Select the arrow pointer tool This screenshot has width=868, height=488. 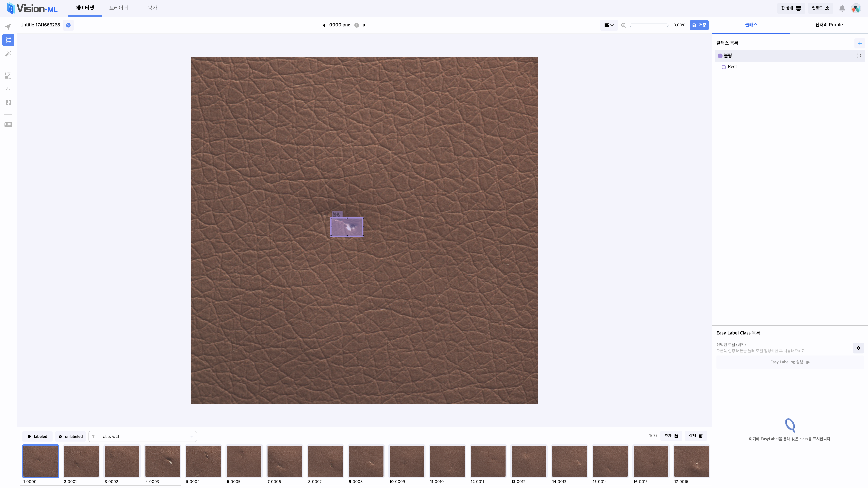(8, 27)
